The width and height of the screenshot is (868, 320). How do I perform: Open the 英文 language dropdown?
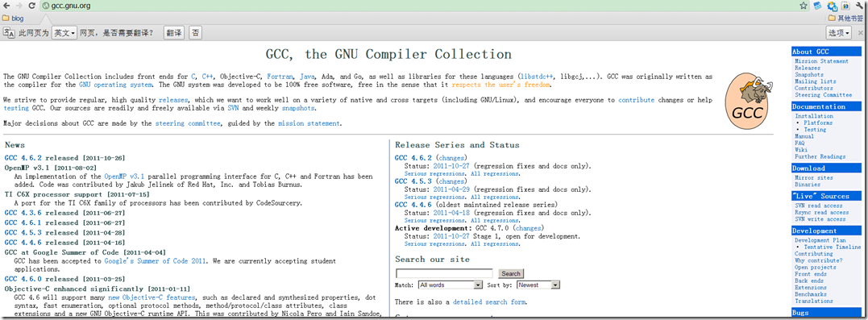tap(64, 33)
